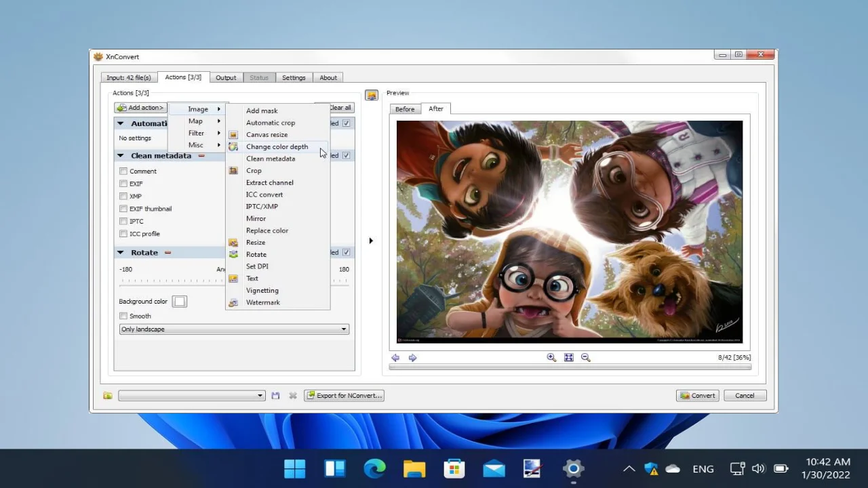Open Settings gear on the taskbar
Viewport: 868px width, 488px height.
573,468
